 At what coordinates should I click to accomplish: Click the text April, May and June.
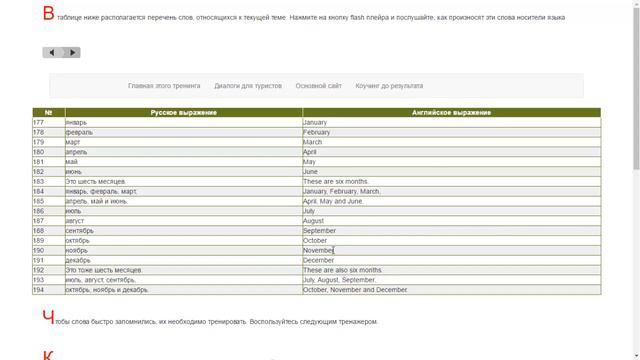(333, 201)
